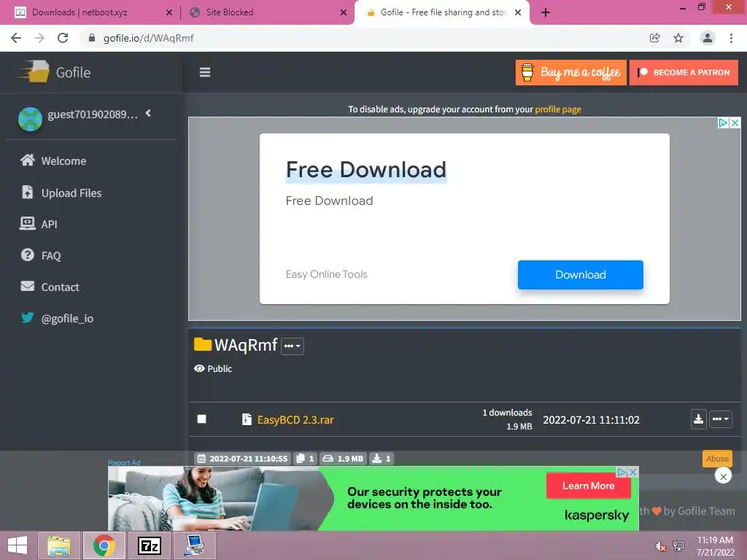The width and height of the screenshot is (747, 560).
Task: Switch to the Site Blocked tab
Action: 230,12
